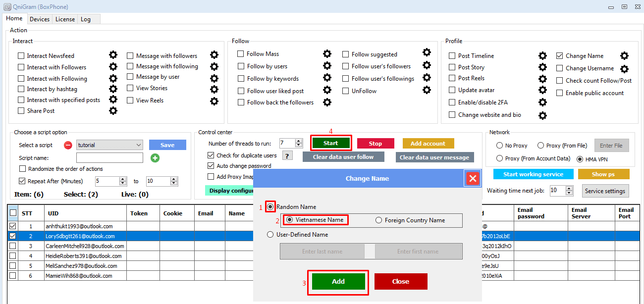Click the Script name input field
Image resolution: width=644 pixels, height=304 pixels.
[109, 158]
